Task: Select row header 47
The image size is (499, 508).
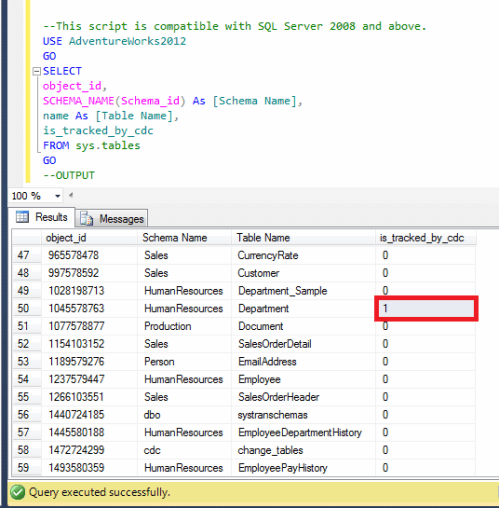Action: (27, 255)
